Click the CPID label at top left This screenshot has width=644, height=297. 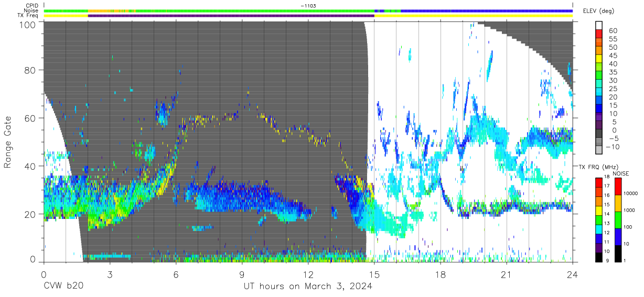tap(32, 6)
